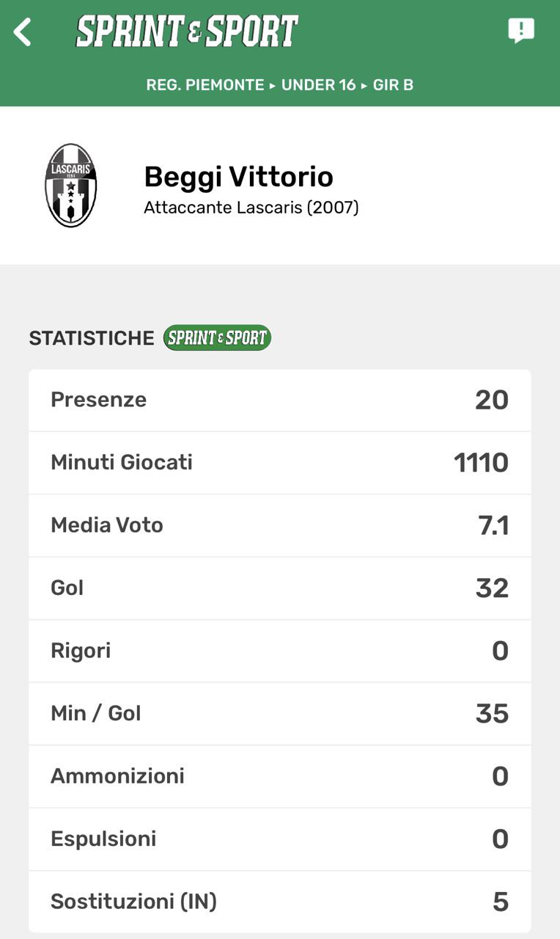
Task: Tap the Lascaris team crest
Action: pyautogui.click(x=71, y=185)
